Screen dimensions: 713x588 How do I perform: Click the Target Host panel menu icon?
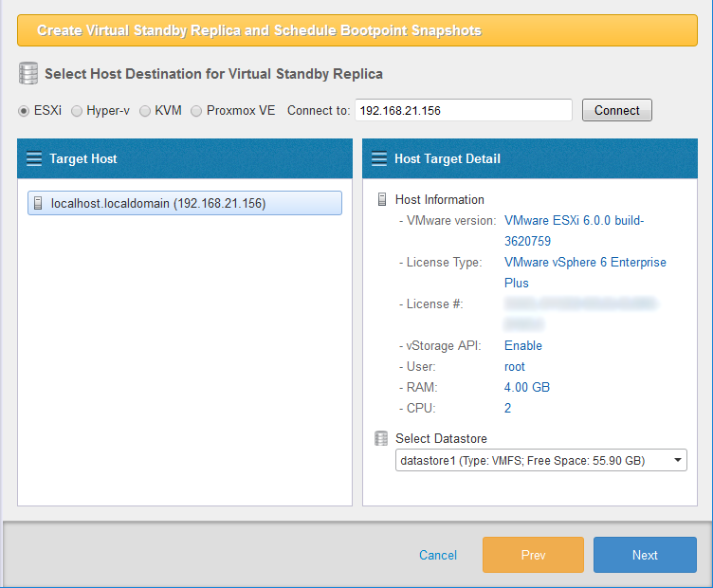pos(34,158)
